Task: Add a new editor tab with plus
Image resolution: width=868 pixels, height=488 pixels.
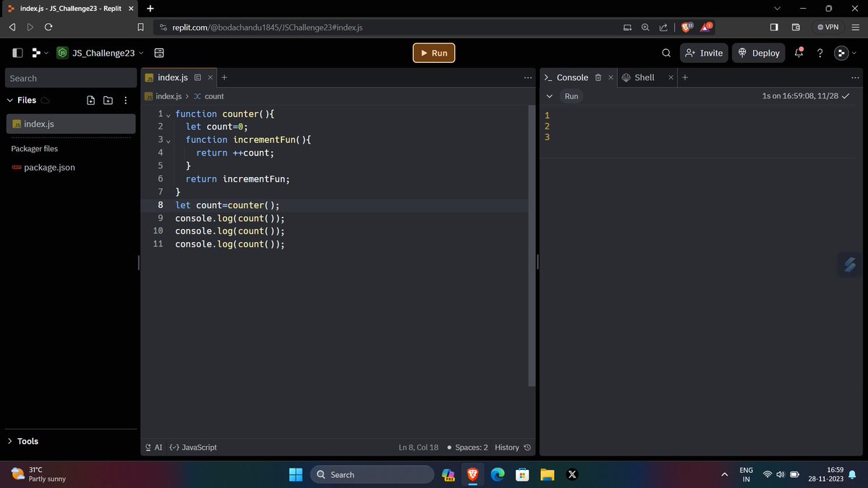Action: point(224,77)
